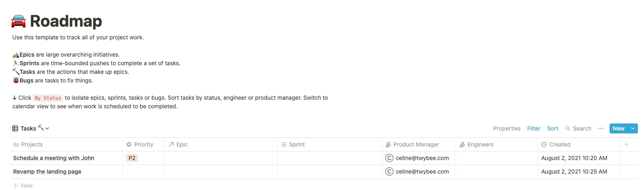The image size is (644, 190).
Task: Add a new row with "+ New"
Action: tap(23, 185)
